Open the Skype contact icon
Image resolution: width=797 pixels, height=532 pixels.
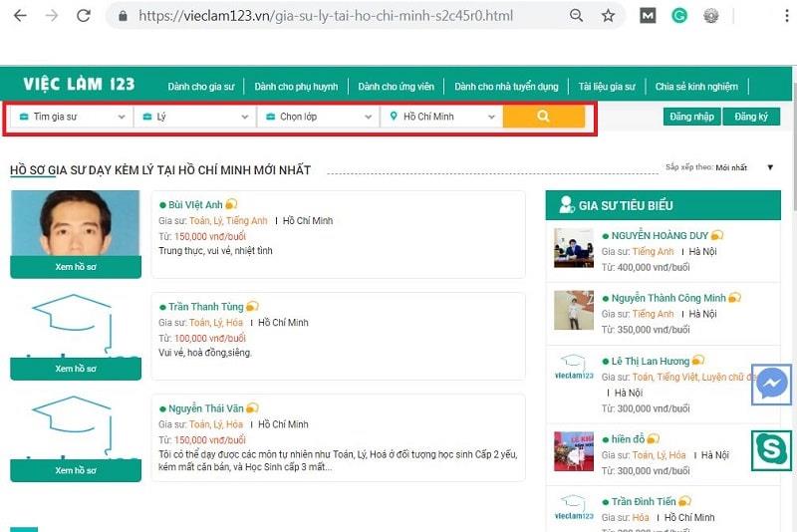772,450
